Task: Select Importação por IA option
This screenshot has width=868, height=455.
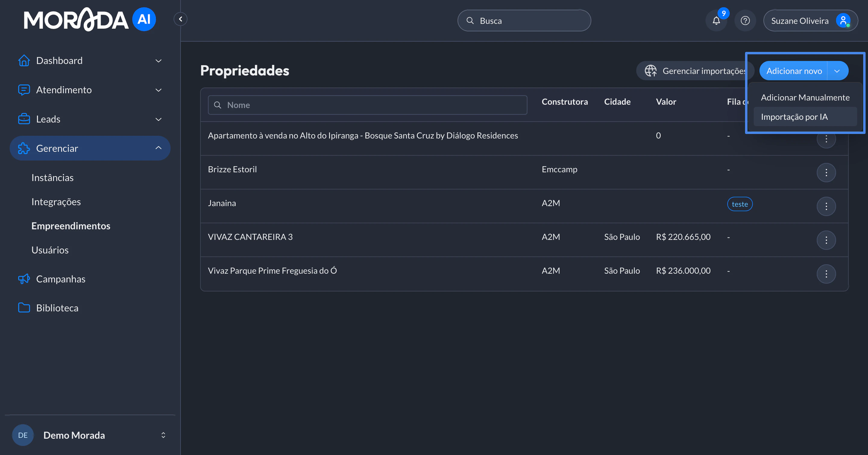Action: [794, 117]
